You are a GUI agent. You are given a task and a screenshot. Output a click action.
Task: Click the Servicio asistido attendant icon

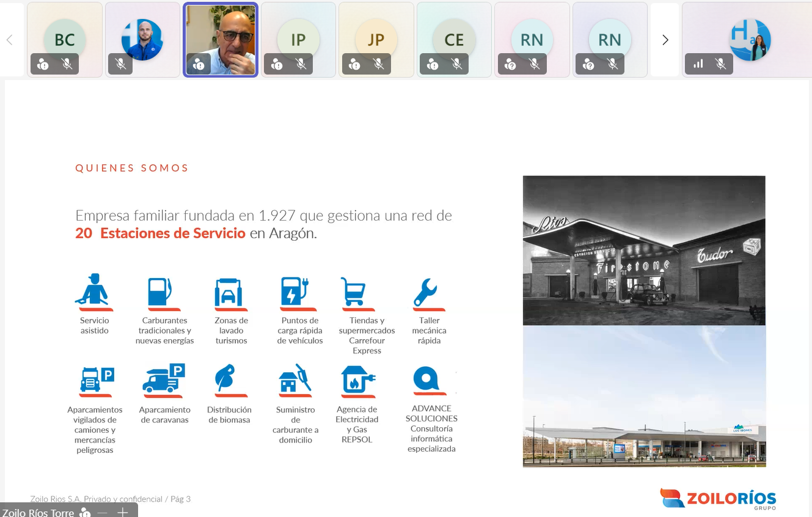pyautogui.click(x=92, y=290)
